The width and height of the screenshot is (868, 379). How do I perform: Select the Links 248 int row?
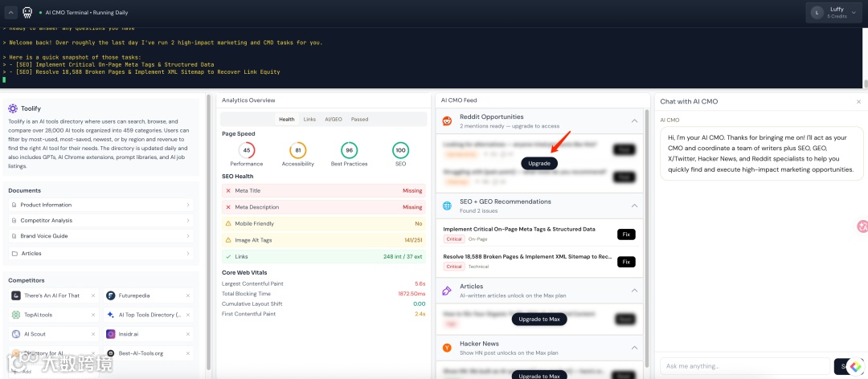tap(323, 257)
